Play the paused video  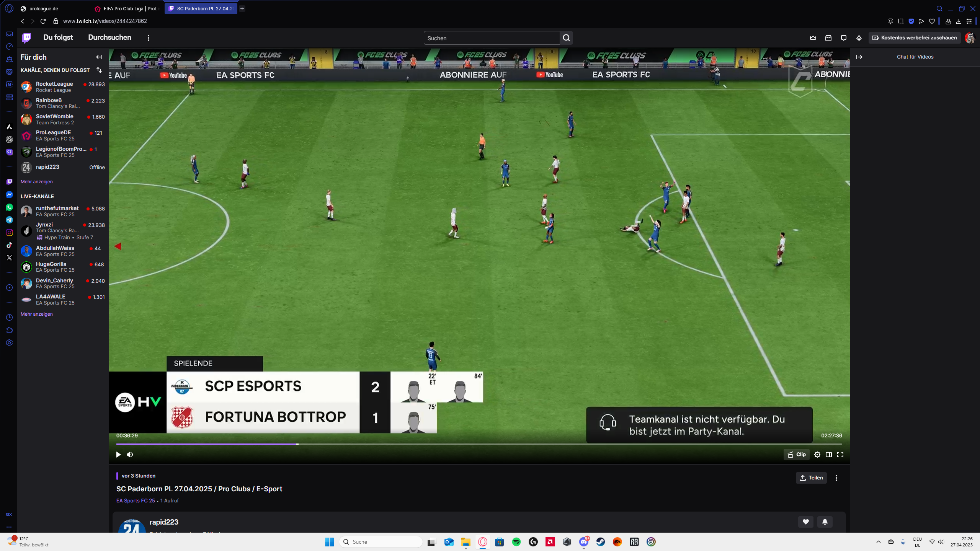pos(118,455)
